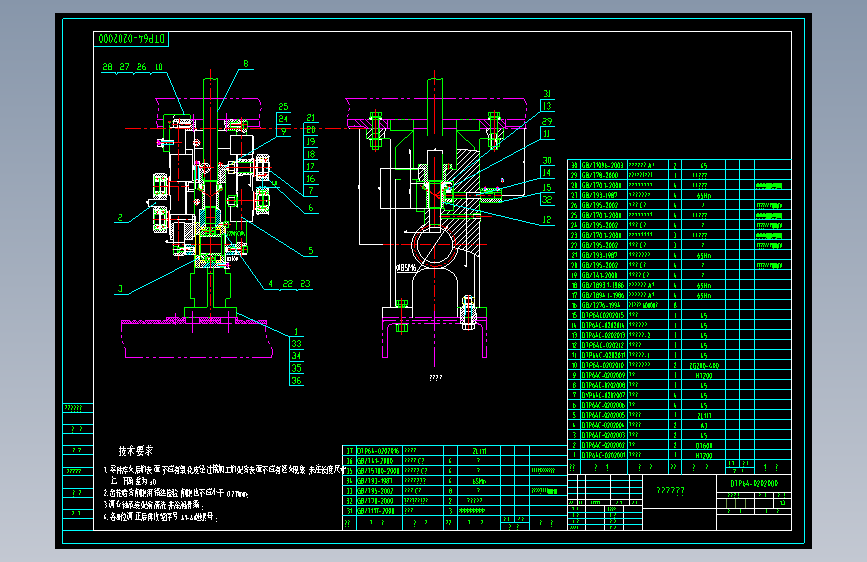This screenshot has width=867, height=562.
Task: Click the GB/193-1987 standard cell in row 27
Action: tap(600, 195)
